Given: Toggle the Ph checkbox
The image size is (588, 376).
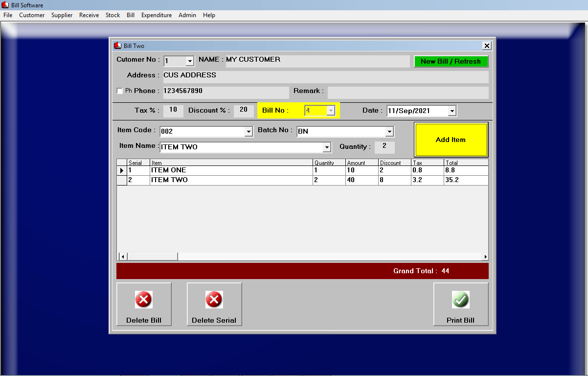Looking at the screenshot, I should (119, 91).
